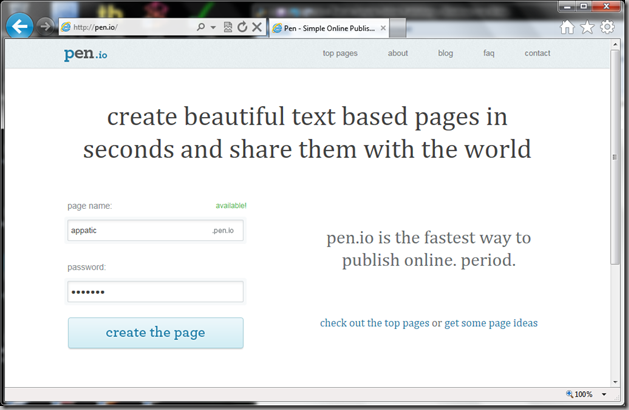Click the create the page button
The width and height of the screenshot is (629, 410).
[x=156, y=333]
